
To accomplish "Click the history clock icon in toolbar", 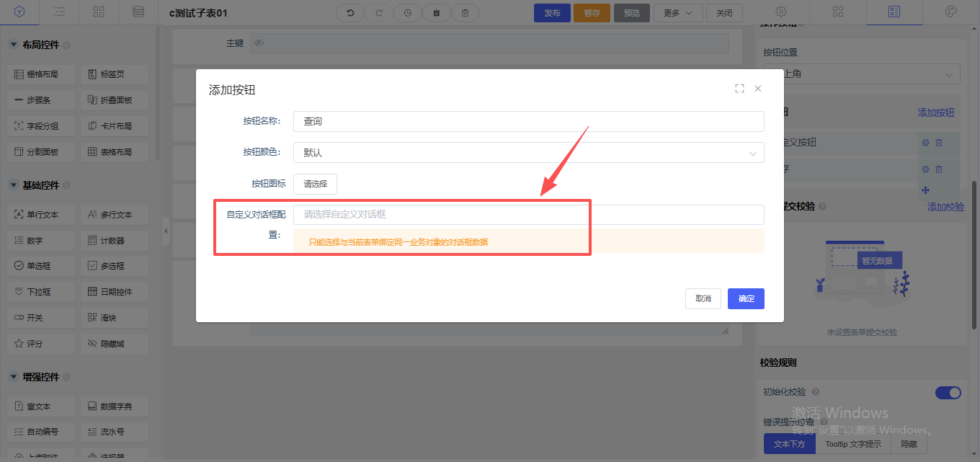I will tap(408, 13).
